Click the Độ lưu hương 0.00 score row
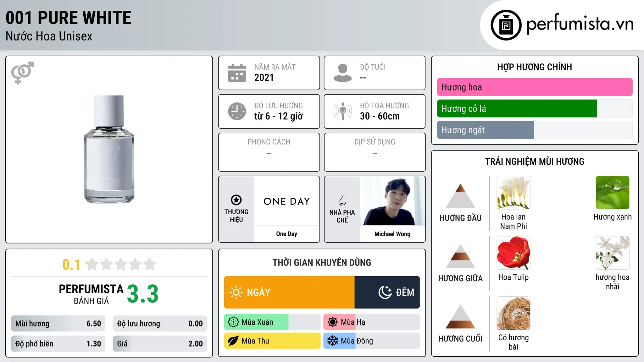The width and height of the screenshot is (644, 362). [160, 324]
